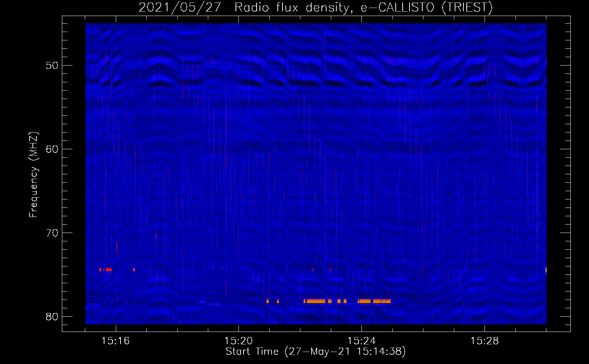
Task: Click the 50 MHz frequency tick label
Action: click(x=52, y=66)
